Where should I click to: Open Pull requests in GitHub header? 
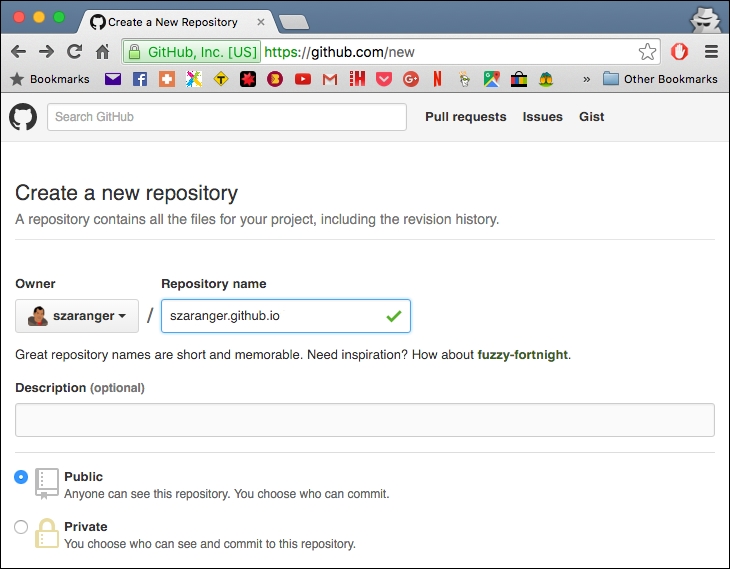[465, 117]
